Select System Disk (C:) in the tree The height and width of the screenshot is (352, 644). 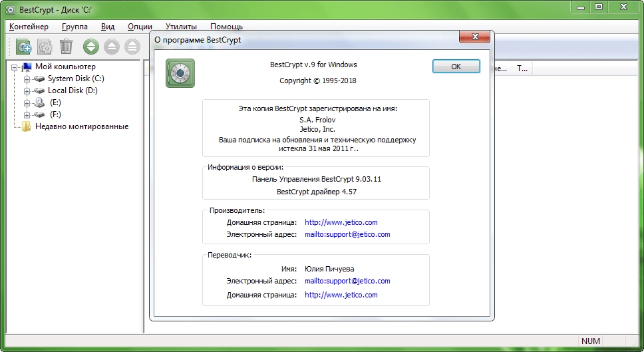[76, 79]
